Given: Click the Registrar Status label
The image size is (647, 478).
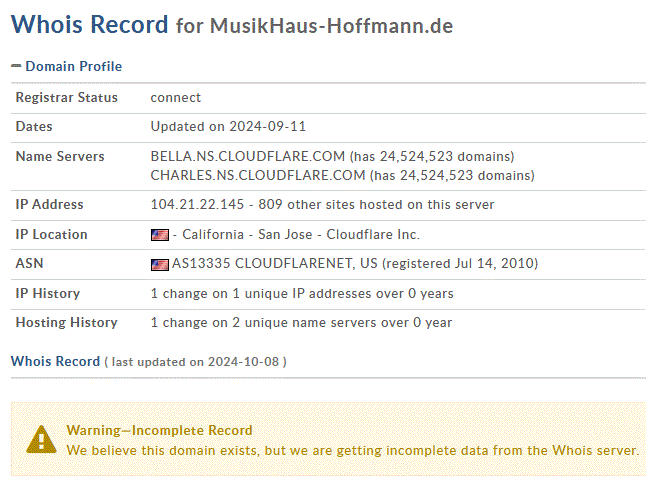Looking at the screenshot, I should coord(66,97).
